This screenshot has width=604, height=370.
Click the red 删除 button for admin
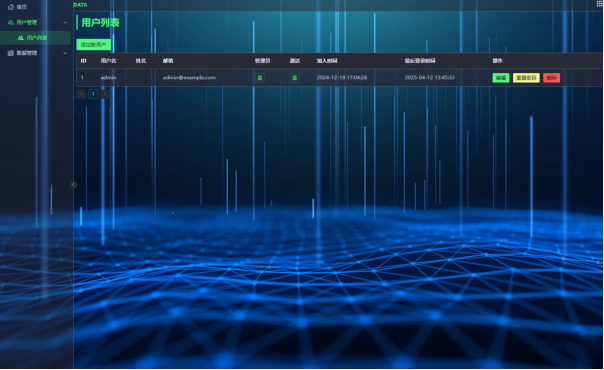tap(552, 78)
